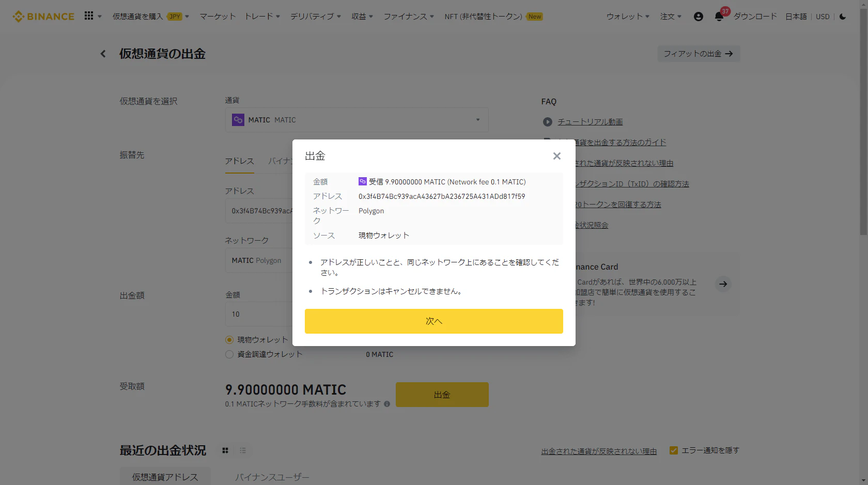Click ダウンロード in the header
The height and width of the screenshot is (485, 868).
click(755, 17)
